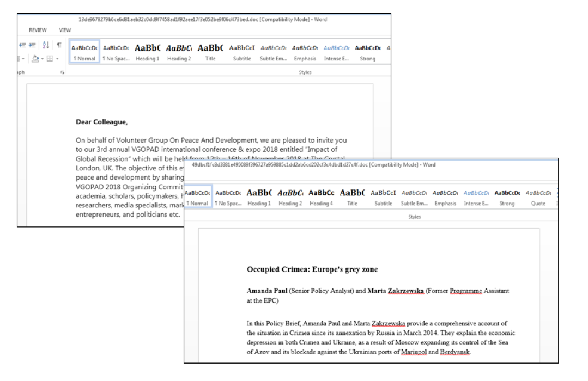Choose Subtitle style in the Crimea document window

(383, 197)
